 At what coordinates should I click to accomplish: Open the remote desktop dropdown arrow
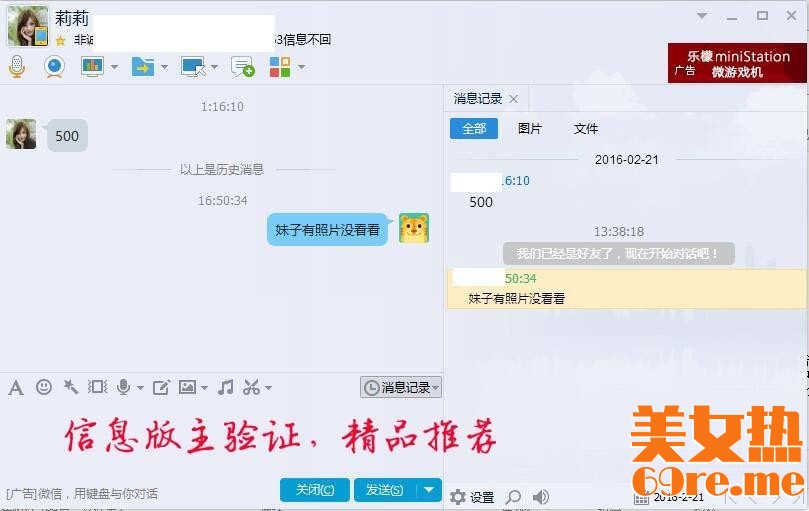(214, 67)
